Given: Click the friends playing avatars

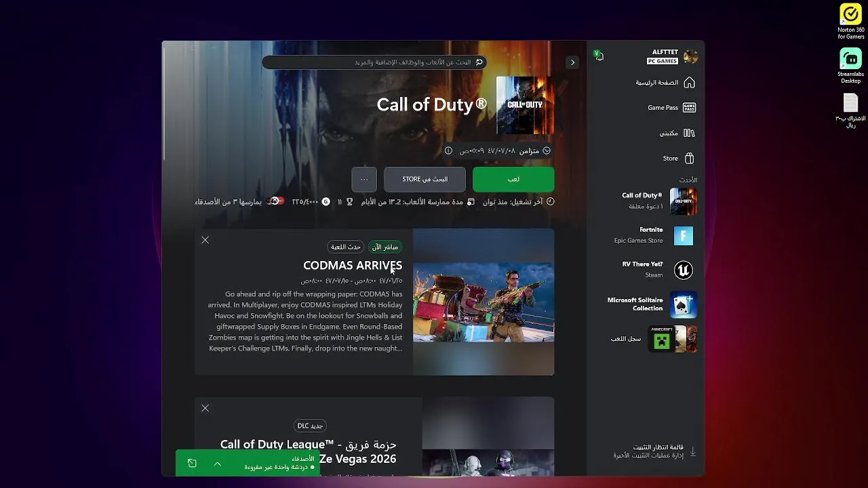Looking at the screenshot, I should click(x=275, y=201).
